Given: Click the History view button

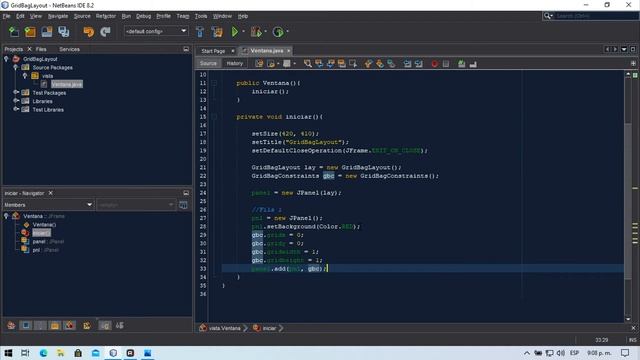Looking at the screenshot, I should click(x=235, y=63).
